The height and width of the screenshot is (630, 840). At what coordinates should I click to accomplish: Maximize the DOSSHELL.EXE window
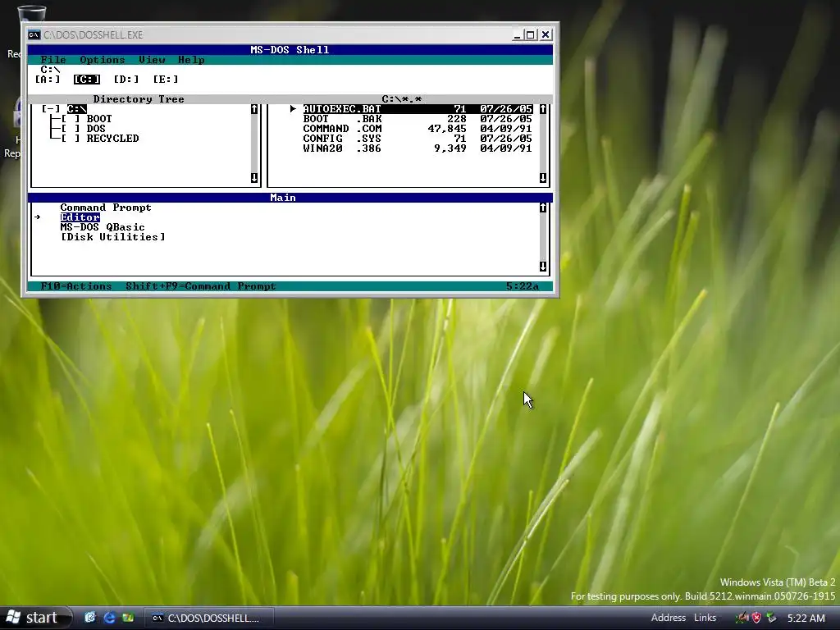[531, 34]
